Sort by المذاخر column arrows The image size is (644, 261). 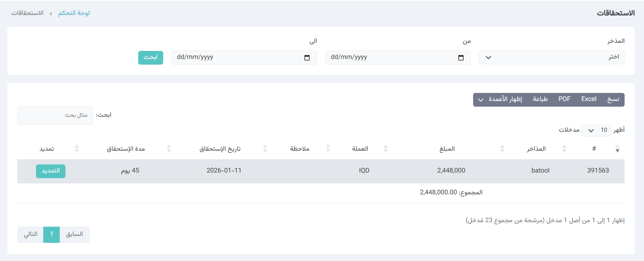click(x=564, y=149)
